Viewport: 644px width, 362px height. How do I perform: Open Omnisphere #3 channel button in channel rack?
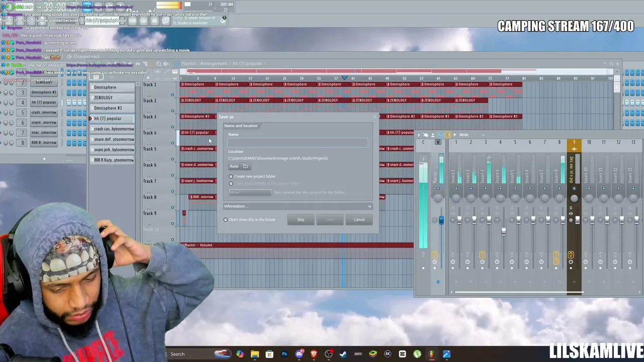pyautogui.click(x=43, y=93)
